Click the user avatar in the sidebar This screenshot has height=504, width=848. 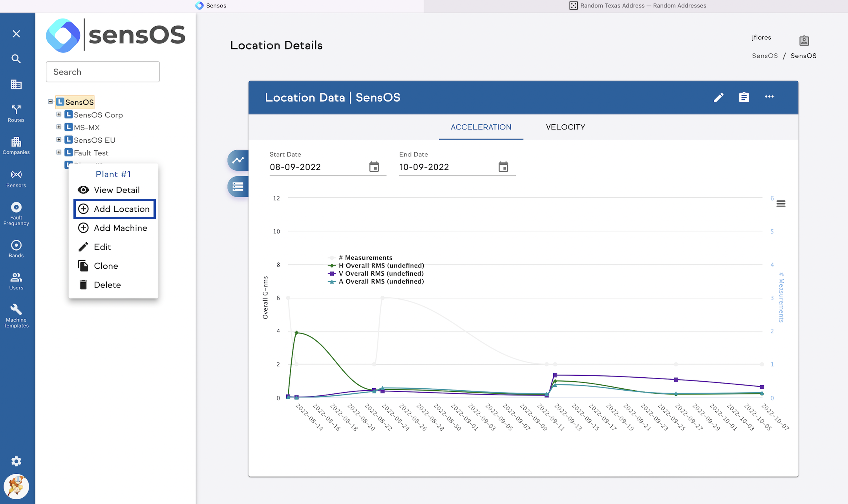tap(16, 487)
